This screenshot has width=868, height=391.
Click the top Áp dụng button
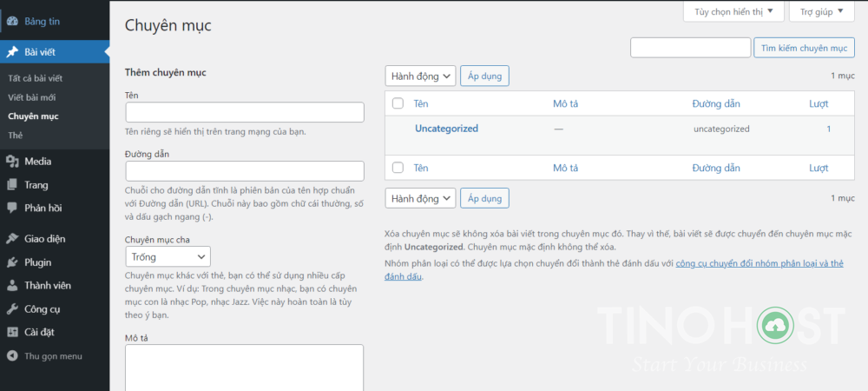[484, 76]
